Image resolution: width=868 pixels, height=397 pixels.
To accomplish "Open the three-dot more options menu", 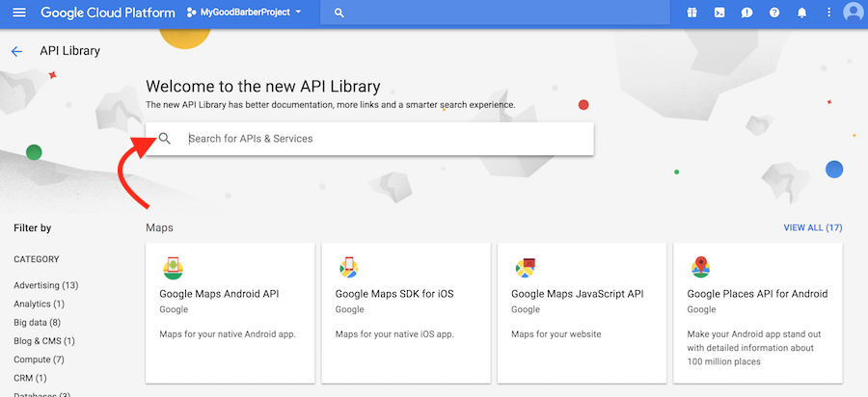I will [828, 13].
